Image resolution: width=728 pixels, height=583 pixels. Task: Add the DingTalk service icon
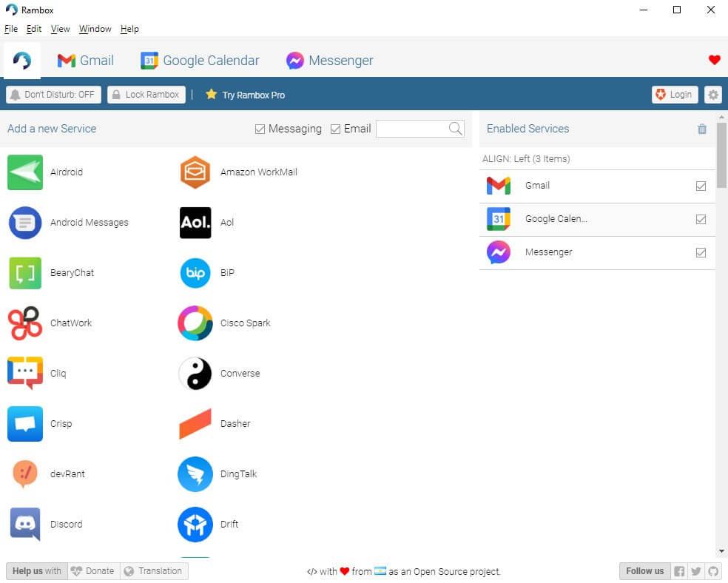coord(195,474)
